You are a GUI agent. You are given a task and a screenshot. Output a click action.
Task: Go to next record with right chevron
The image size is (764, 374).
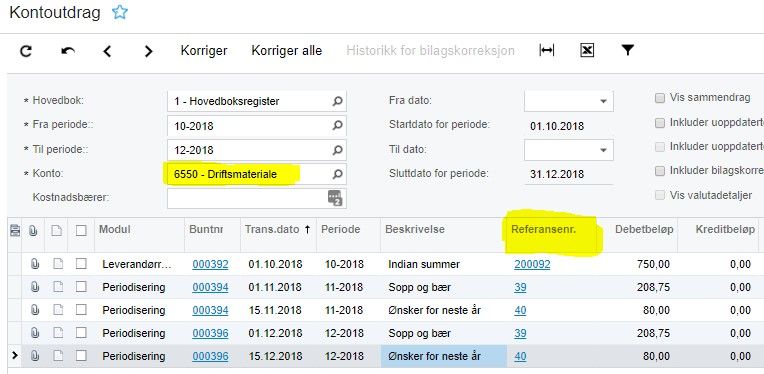(x=149, y=51)
